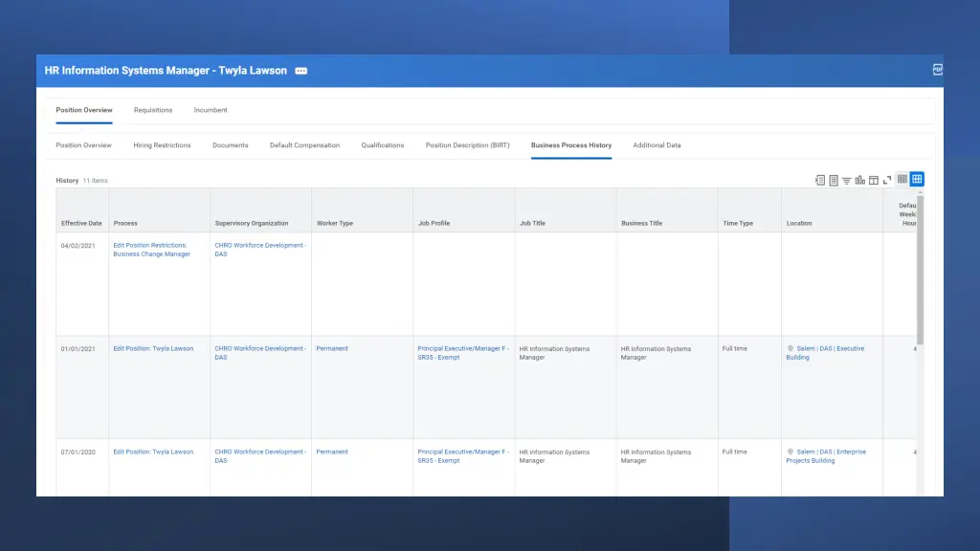
Task: Select the second-row Position Overview sub-tab
Action: 84,145
